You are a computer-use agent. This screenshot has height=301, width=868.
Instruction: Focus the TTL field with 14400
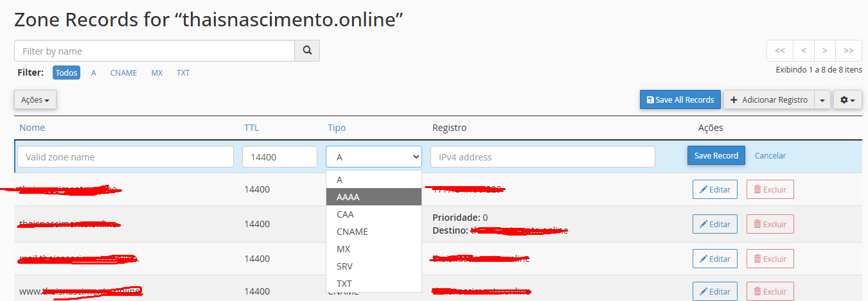279,157
